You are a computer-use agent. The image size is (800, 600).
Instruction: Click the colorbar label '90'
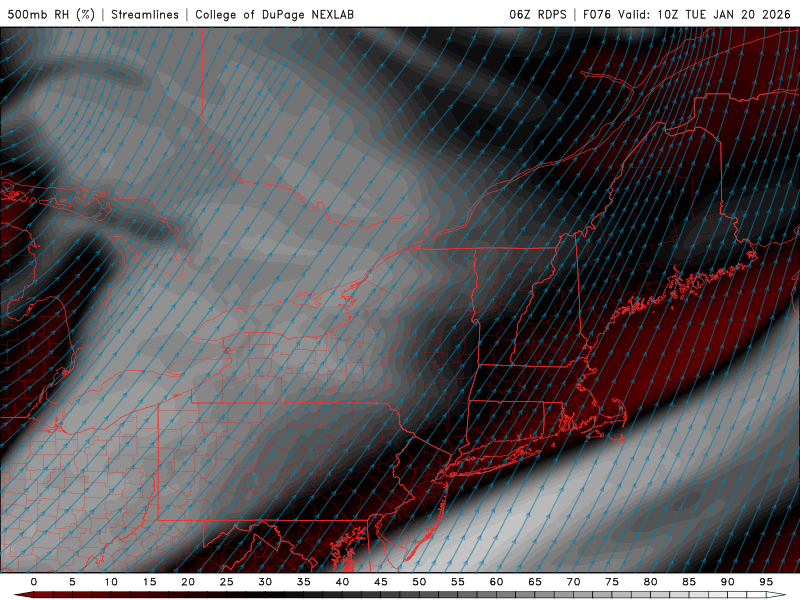728,582
